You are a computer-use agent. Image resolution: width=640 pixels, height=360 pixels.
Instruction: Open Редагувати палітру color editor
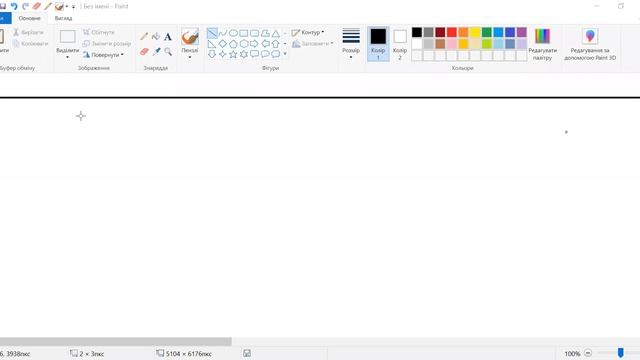[542, 44]
